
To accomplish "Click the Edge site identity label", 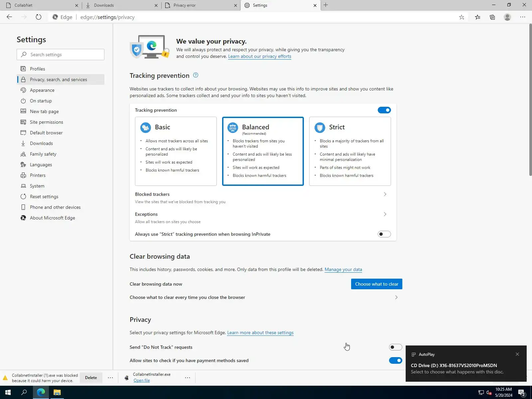I will point(63,17).
